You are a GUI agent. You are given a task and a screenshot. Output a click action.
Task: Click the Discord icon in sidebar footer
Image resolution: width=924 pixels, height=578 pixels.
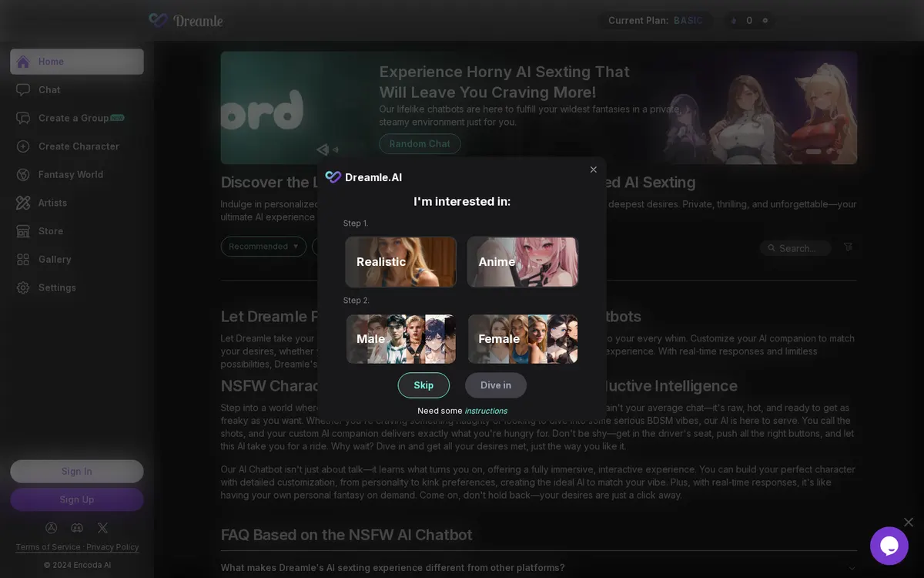77,528
